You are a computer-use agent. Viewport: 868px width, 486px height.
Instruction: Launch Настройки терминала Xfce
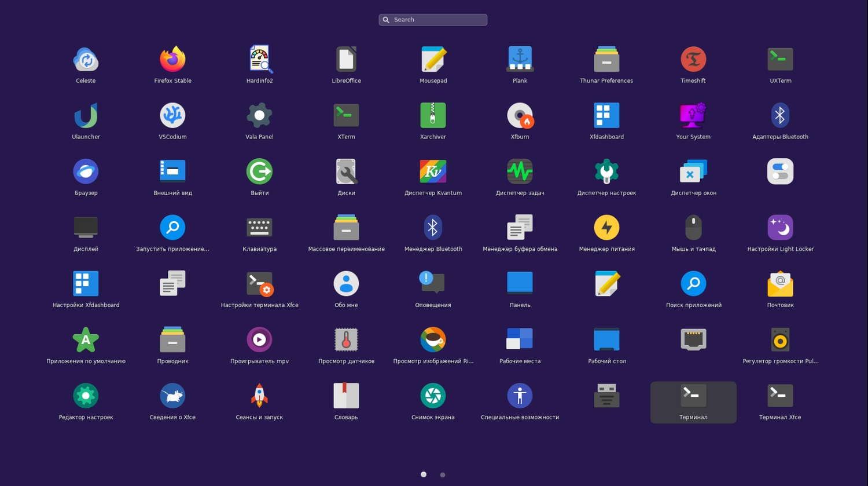[x=259, y=284]
